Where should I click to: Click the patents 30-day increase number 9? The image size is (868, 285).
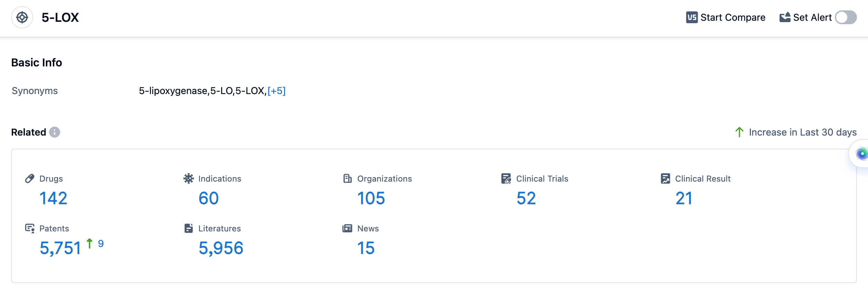(101, 244)
